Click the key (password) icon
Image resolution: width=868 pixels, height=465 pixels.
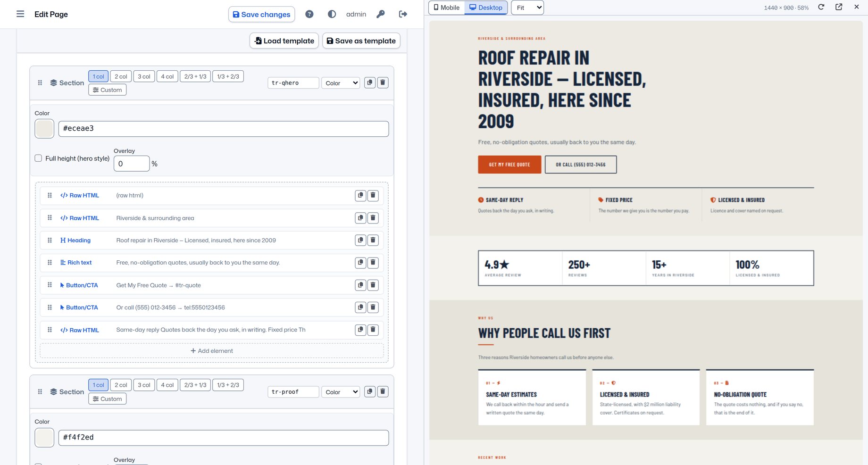click(381, 14)
